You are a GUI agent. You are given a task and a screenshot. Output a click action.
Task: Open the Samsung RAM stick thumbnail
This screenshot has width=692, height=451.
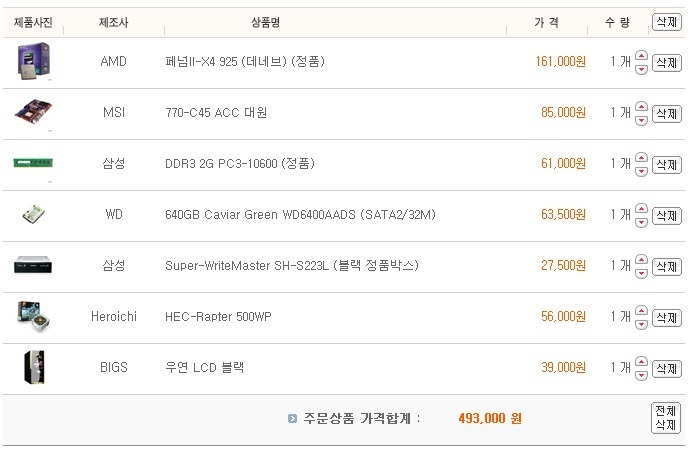pyautogui.click(x=33, y=163)
